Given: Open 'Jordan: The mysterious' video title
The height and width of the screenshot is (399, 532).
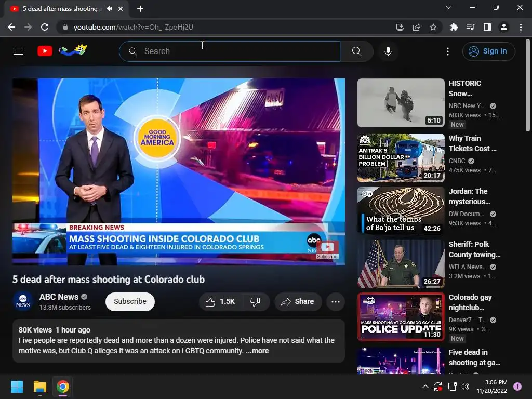Looking at the screenshot, I should (x=469, y=196).
